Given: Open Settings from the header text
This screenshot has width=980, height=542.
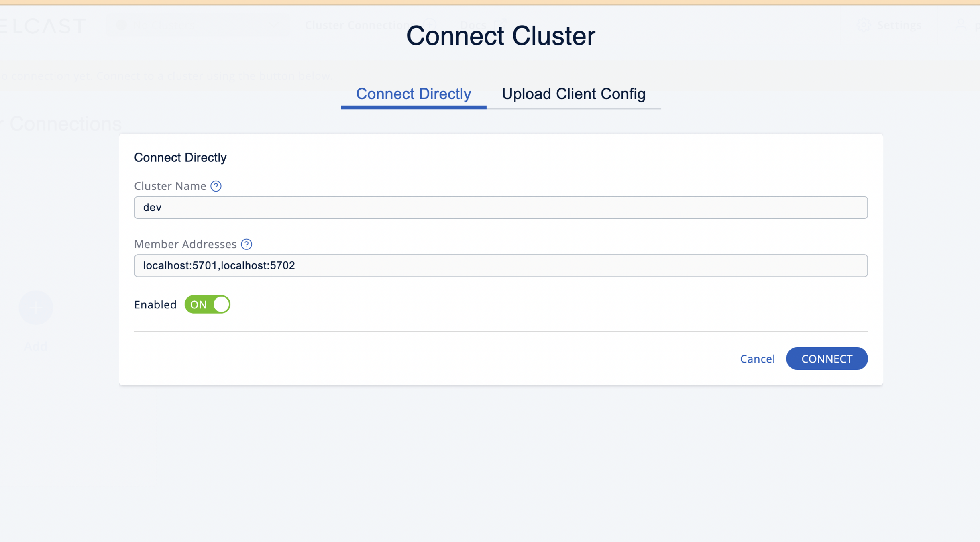Looking at the screenshot, I should pos(899,25).
